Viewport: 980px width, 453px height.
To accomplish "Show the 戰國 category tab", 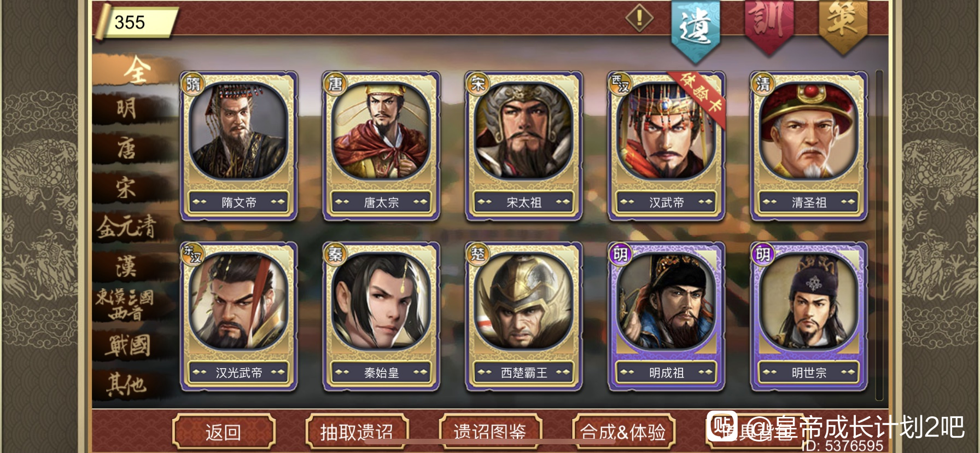I will click(127, 345).
